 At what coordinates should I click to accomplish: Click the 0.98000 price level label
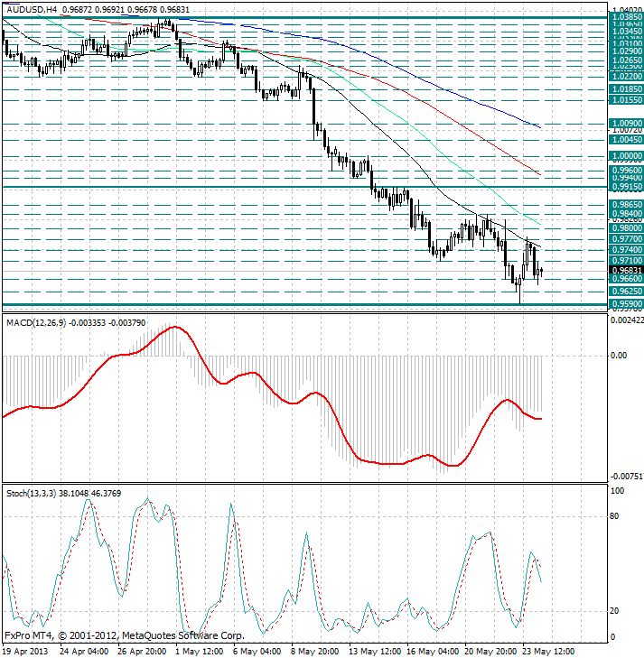626,228
